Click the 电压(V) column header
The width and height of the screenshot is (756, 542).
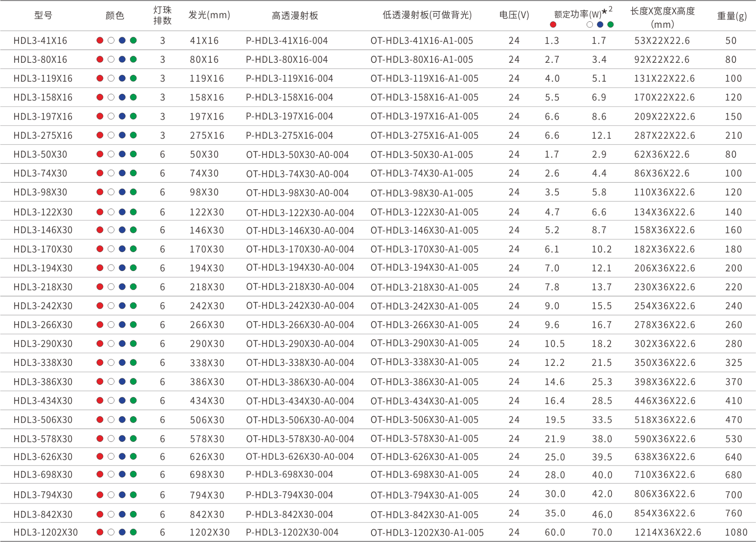point(514,15)
